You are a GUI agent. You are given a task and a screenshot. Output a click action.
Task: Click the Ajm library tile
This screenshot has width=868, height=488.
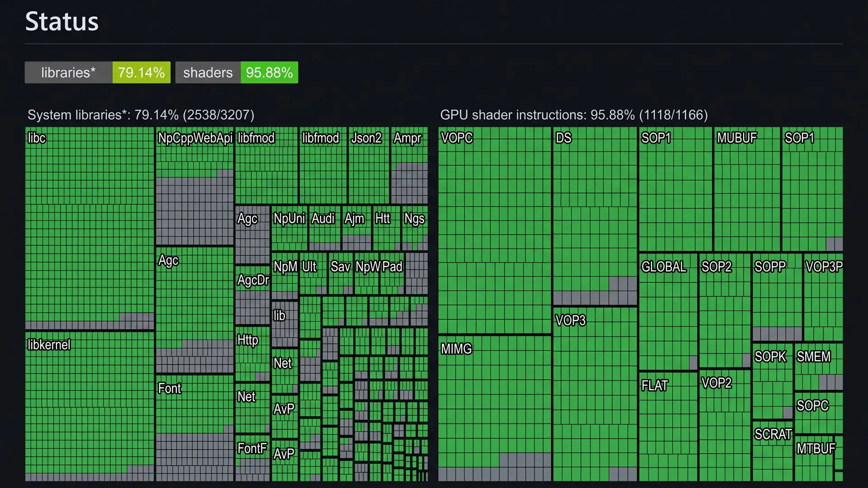[357, 228]
